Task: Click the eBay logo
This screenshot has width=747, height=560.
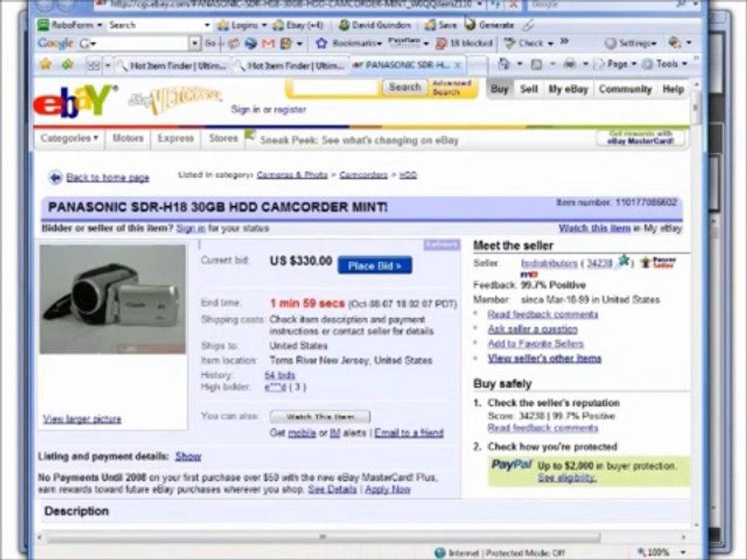Action: click(x=75, y=100)
